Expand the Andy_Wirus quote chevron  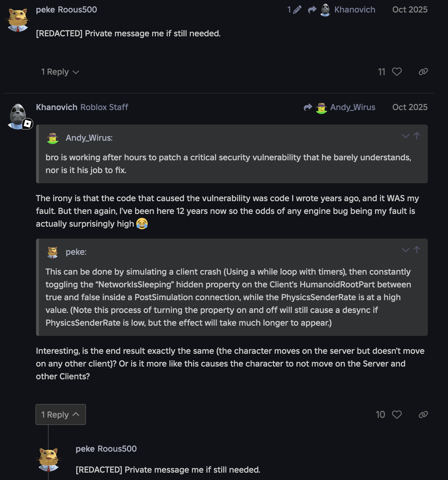click(405, 136)
